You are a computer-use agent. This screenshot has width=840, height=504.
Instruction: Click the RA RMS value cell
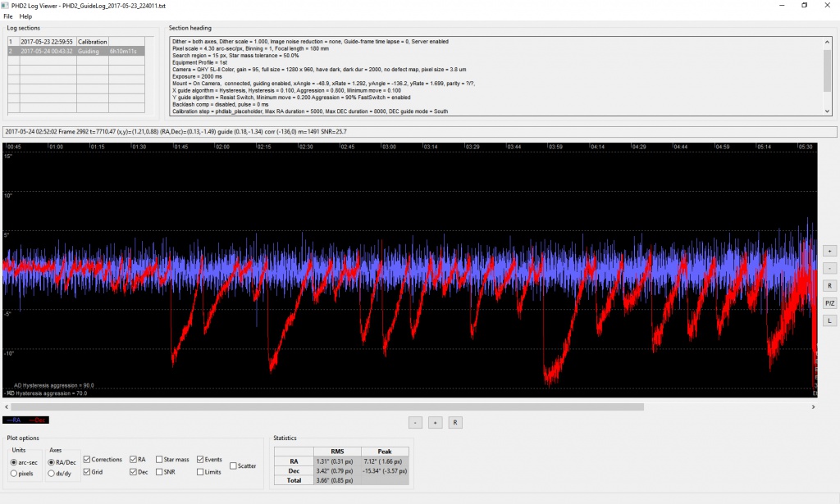[337, 461]
